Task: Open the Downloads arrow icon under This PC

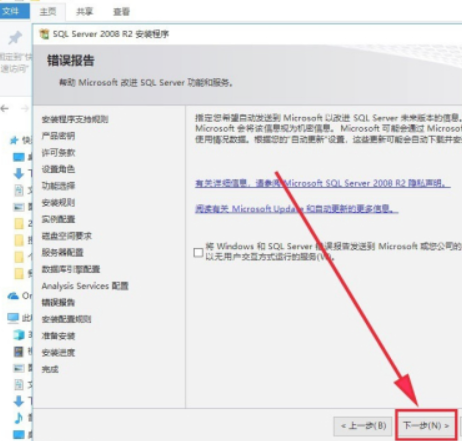Action: click(19, 401)
